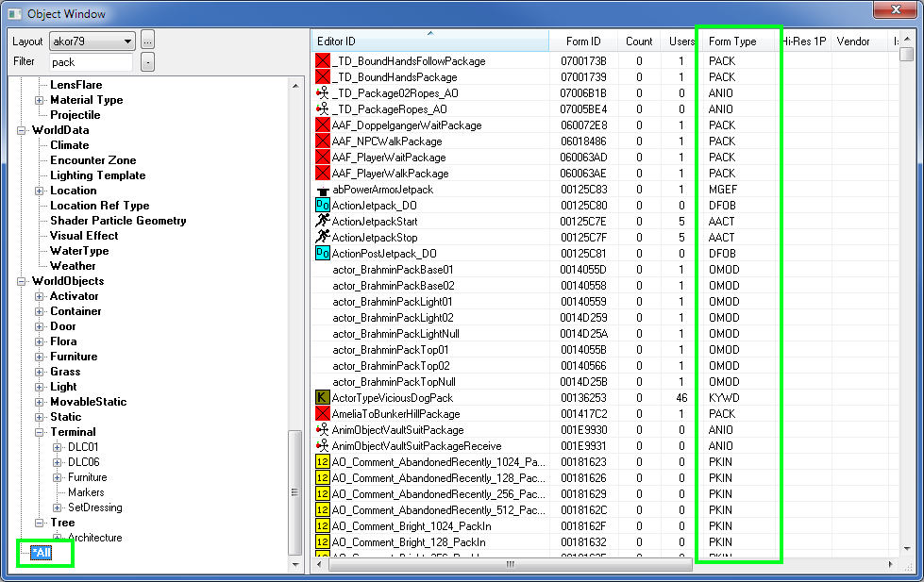Expand the Container tree node

(39, 311)
